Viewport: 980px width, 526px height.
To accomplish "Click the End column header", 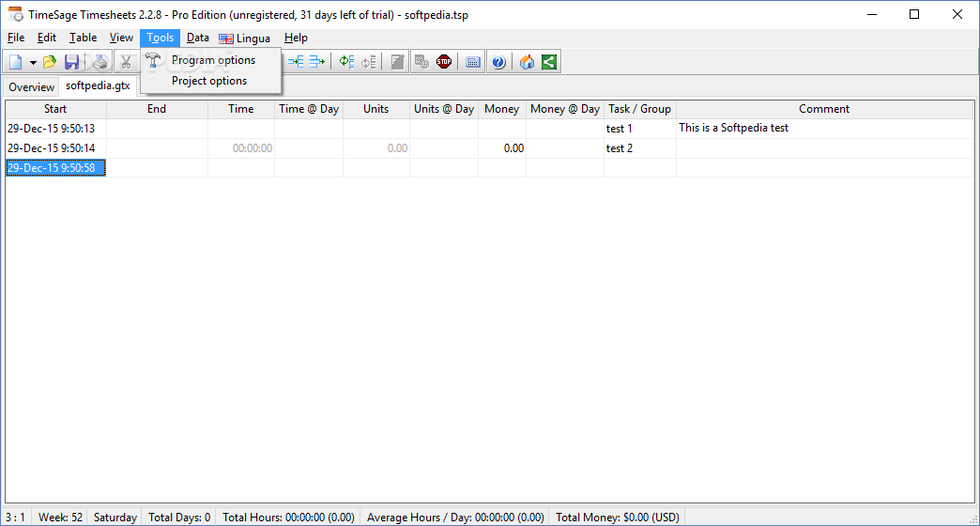I will 157,109.
